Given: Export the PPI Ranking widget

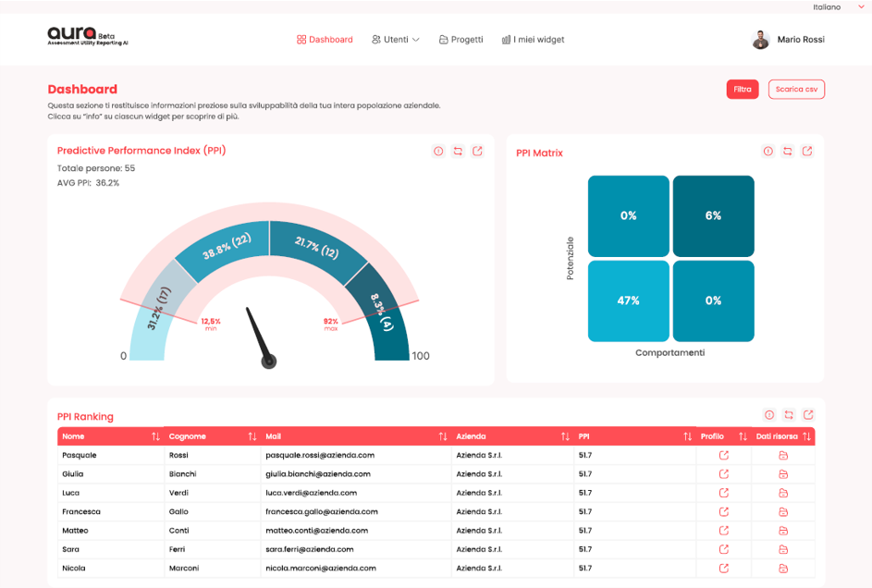Looking at the screenshot, I should coord(808,414).
